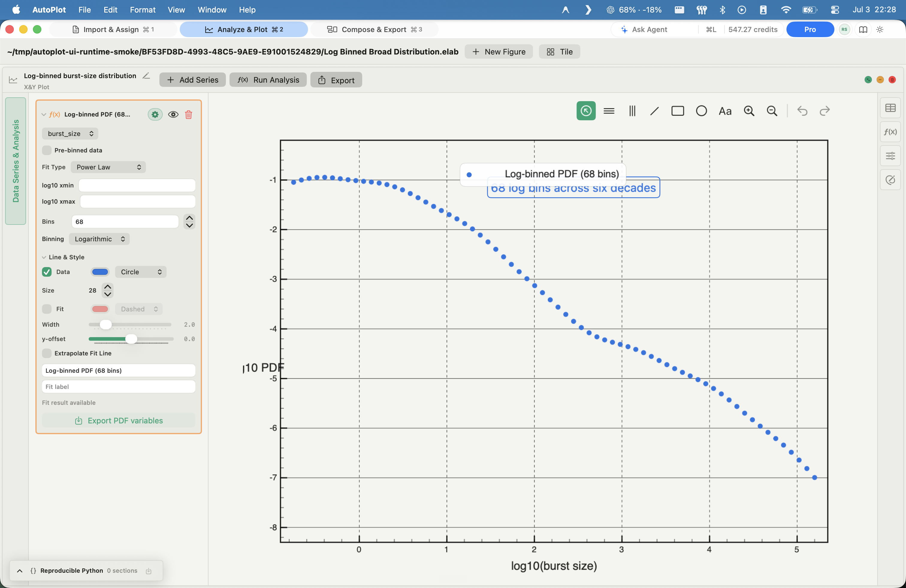Select the diagonal line drawing tool
Screen dimensions: 906x588
pyautogui.click(x=654, y=111)
